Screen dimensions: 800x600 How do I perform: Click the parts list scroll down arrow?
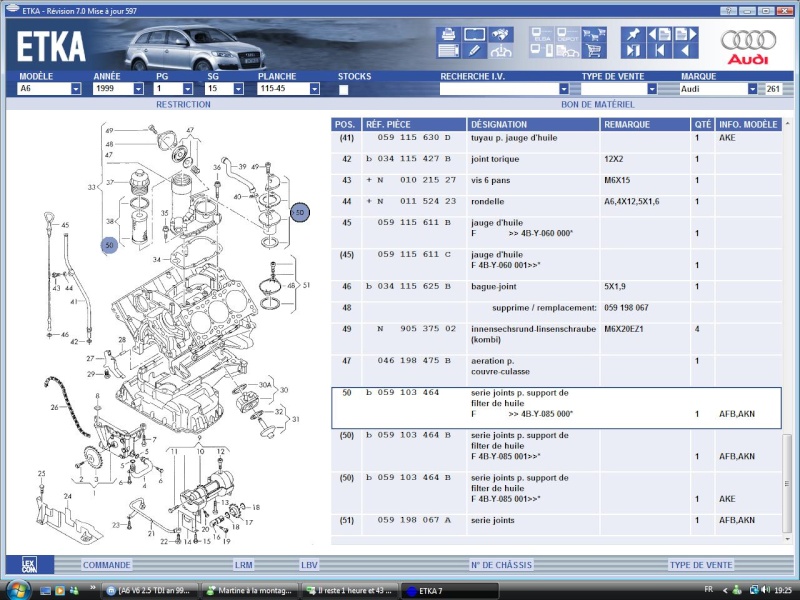(x=787, y=539)
